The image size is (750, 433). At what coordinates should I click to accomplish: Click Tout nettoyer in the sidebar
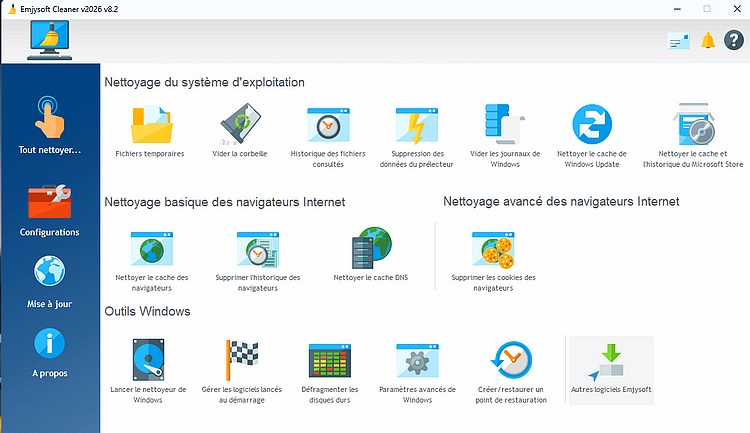point(50,124)
